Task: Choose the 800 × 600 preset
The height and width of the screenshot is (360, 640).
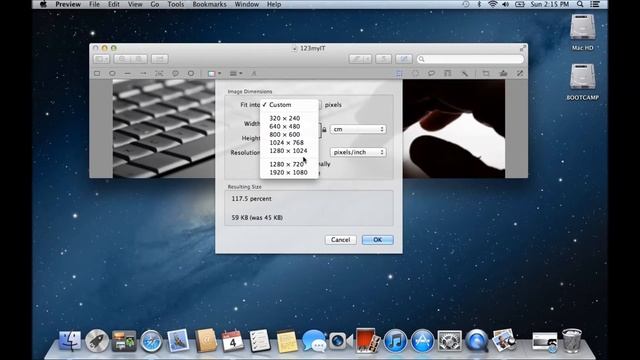Action: pos(289,135)
